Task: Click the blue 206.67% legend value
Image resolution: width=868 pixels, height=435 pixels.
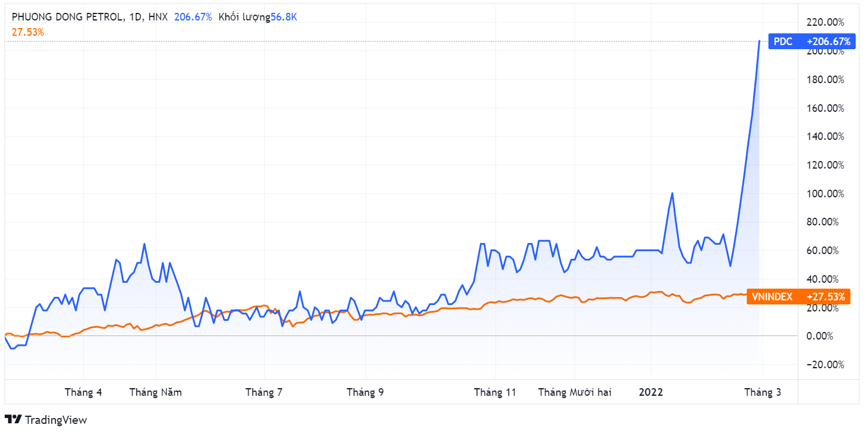Action: click(x=193, y=17)
